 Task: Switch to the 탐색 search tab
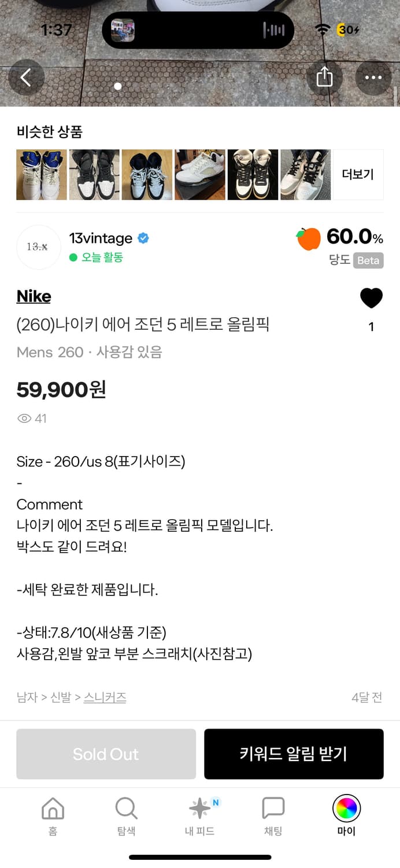[126, 815]
